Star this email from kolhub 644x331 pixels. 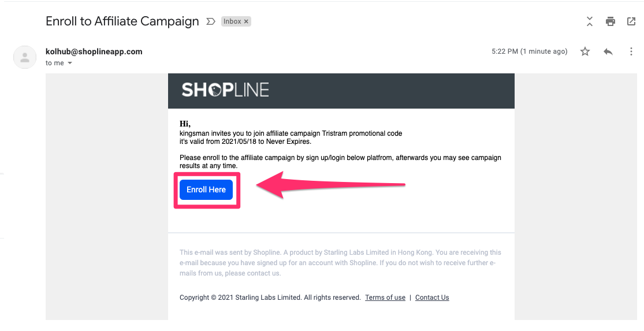585,51
